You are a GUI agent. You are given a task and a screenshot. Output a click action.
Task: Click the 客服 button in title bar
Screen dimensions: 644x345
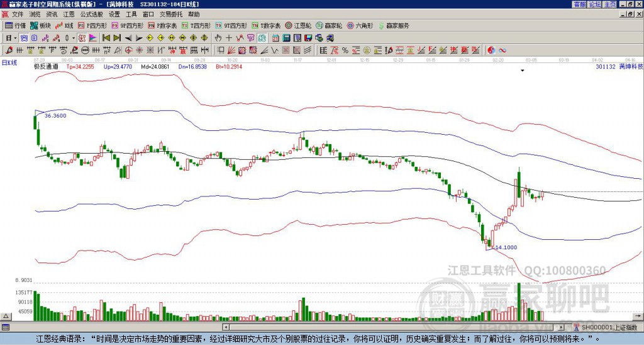(x=580, y=4)
